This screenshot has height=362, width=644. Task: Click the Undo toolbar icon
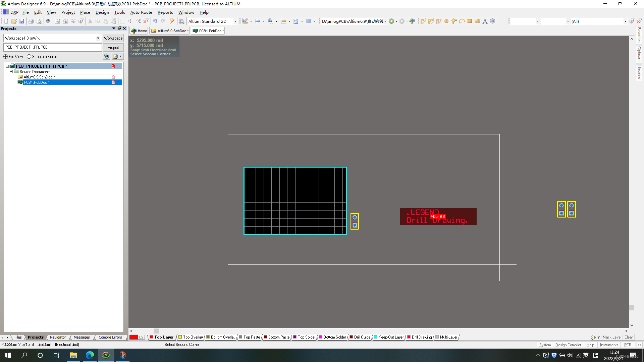[155, 21]
